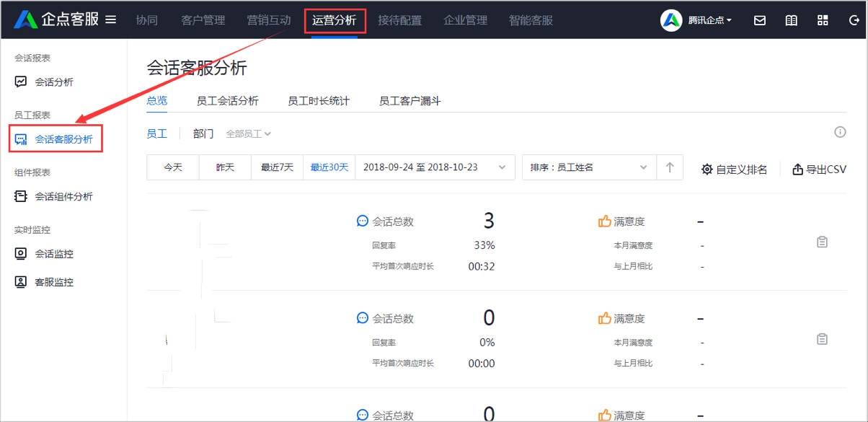Screen dimensions: 868x422
Task: Click the 00:00 average response time
Action: 482,364
